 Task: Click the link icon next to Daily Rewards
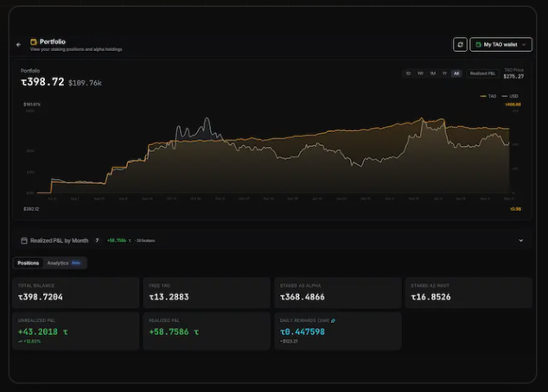point(333,320)
